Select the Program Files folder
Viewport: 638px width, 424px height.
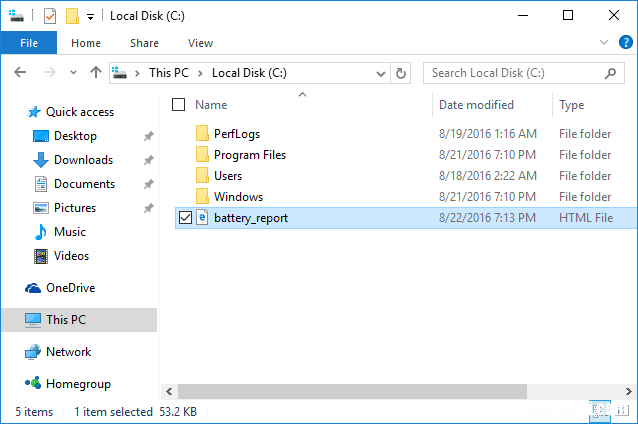(x=250, y=155)
